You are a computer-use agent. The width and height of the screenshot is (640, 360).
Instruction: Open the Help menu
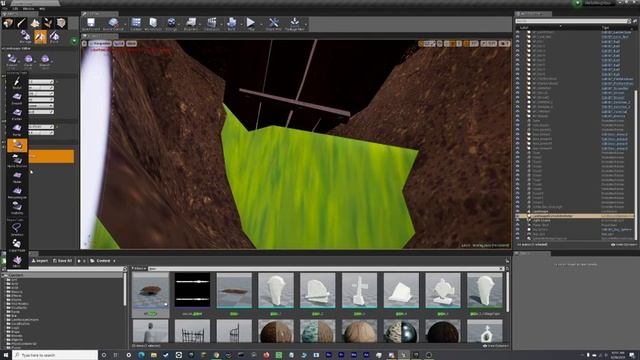click(42, 9)
